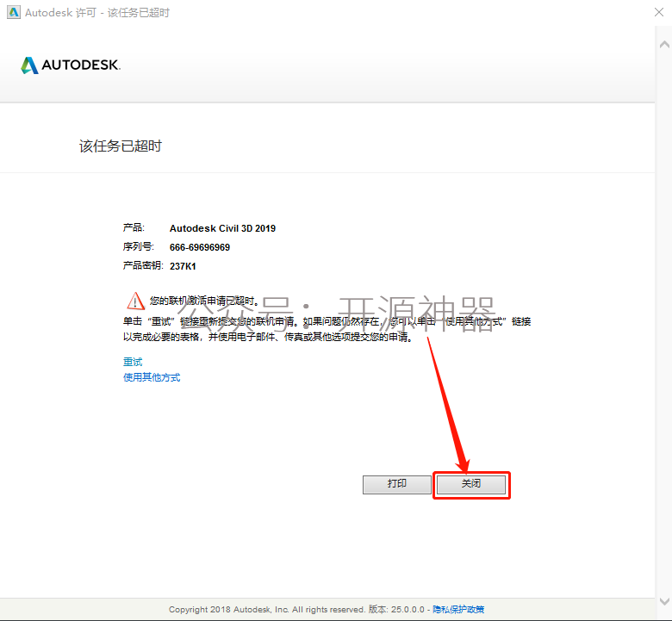672x621 pixels.
Task: Click the message 您的联机激活申请已超时
Action: [x=204, y=301]
